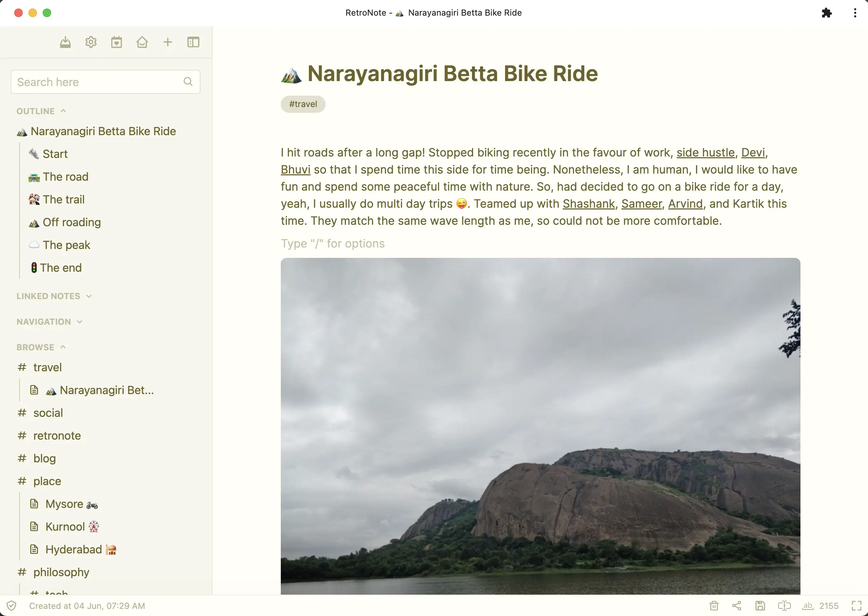Select the retronote tag in Browse
The image size is (868, 616).
coord(49,435)
